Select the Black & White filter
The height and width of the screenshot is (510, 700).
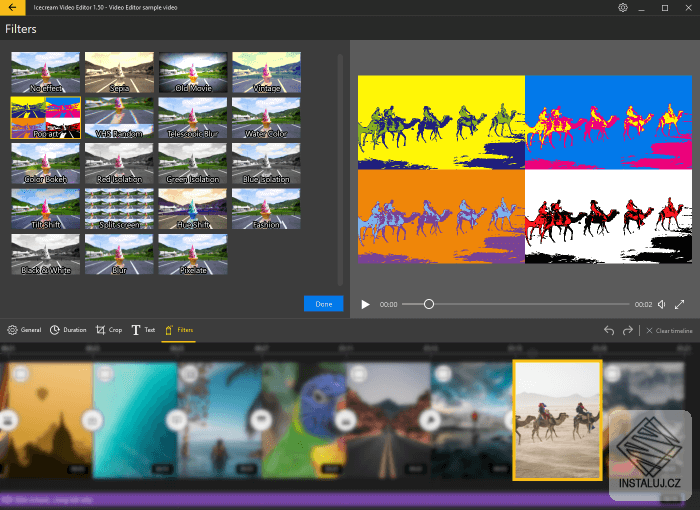[x=46, y=255]
